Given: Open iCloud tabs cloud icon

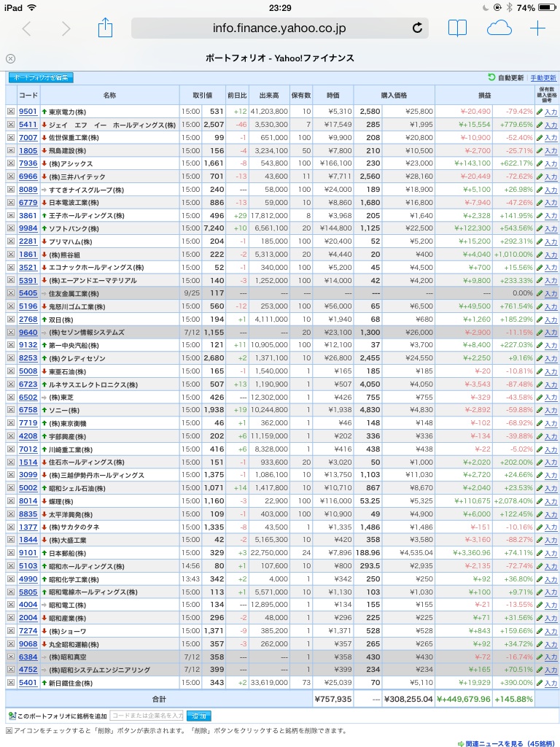Looking at the screenshot, I should point(499,28).
